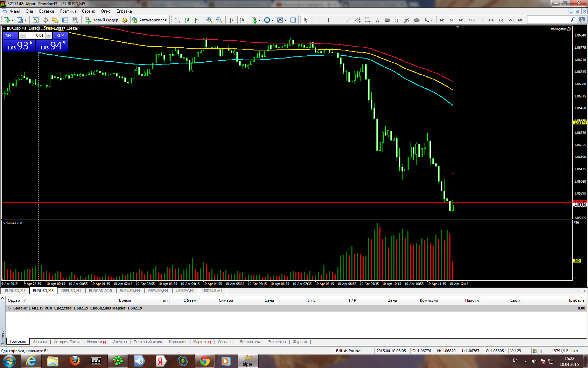Viewport: 588px width, 368px height.
Task: Select the equidistant channel tool
Action: pos(358,20)
